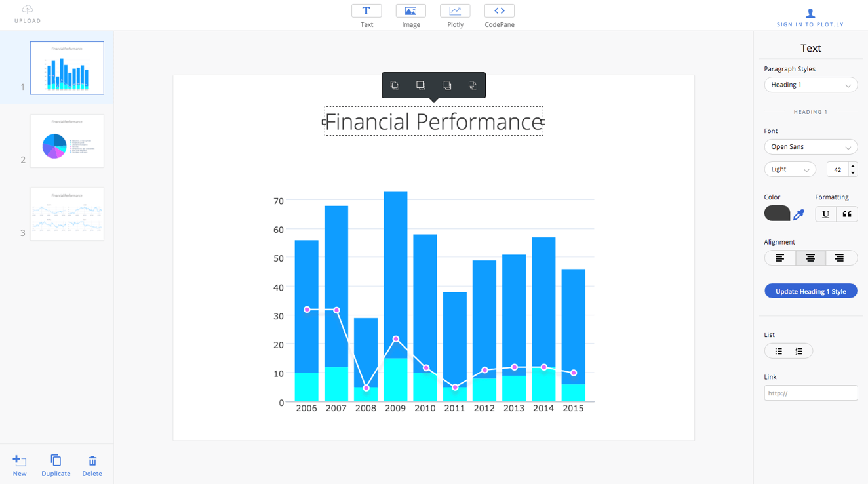868x484 pixels.
Task: Align text left
Action: [x=780, y=258]
